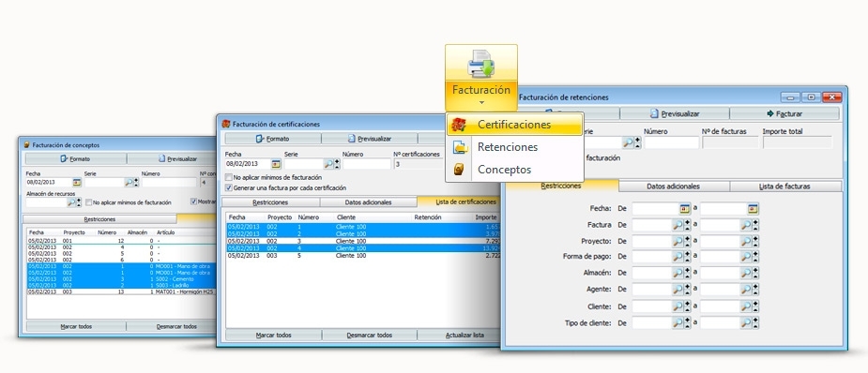
Task: Click the Forma de pago 'a' spinner arrows
Action: [x=755, y=257]
